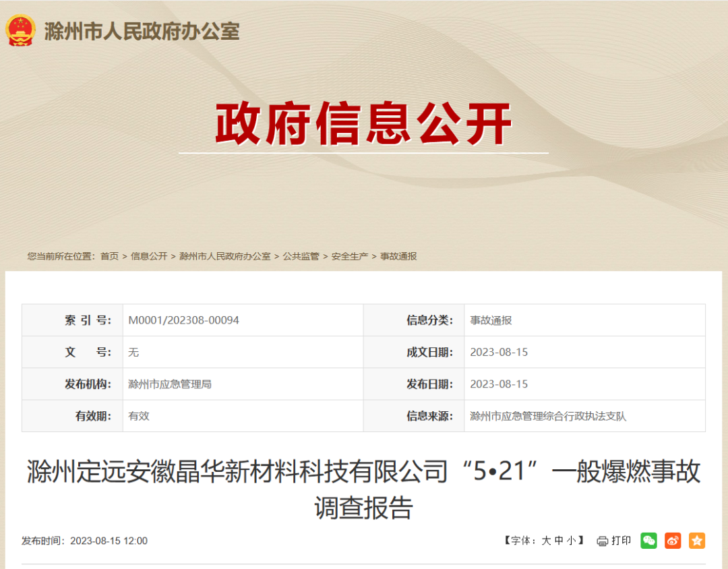Click the 政府信息公开 banner heading
Screen dimensions: 728x569
point(363,123)
